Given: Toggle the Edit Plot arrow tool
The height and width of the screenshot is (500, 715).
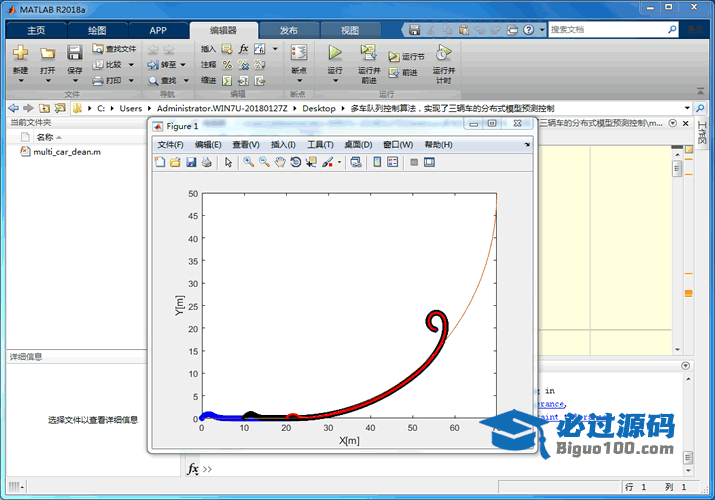Looking at the screenshot, I should (x=228, y=162).
